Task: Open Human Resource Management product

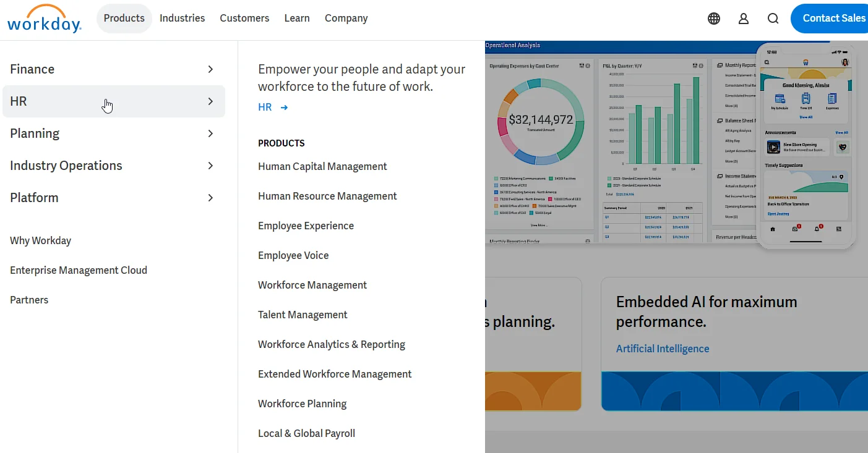Action: (x=327, y=196)
